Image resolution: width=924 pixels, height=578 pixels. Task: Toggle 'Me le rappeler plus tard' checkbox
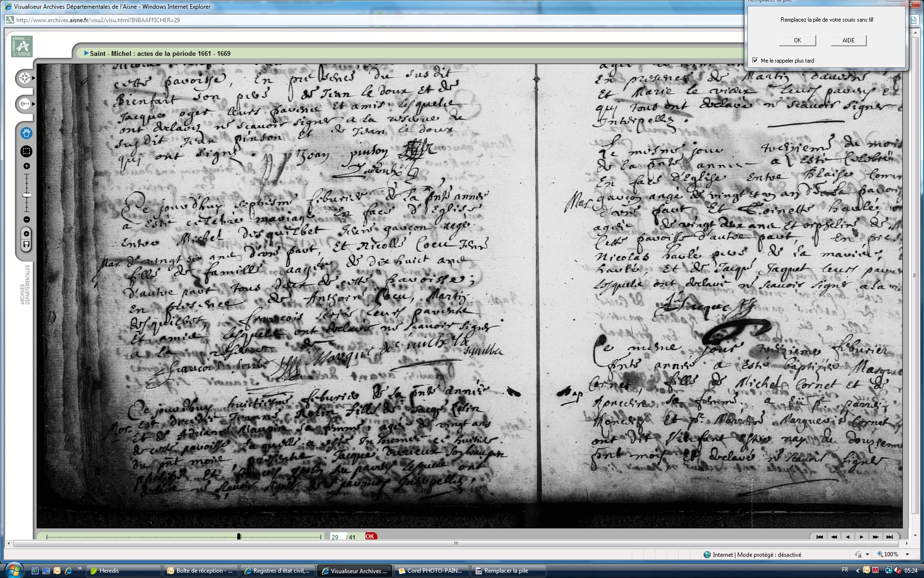755,60
